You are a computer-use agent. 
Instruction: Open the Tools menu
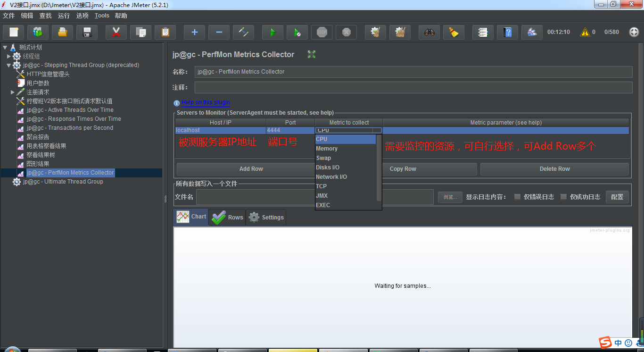[102, 16]
